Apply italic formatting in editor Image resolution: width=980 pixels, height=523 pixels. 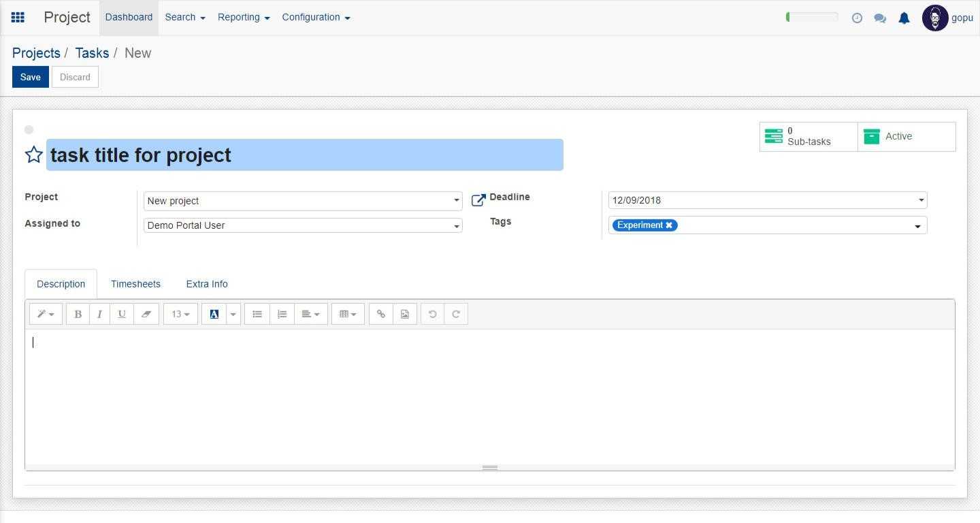(99, 314)
